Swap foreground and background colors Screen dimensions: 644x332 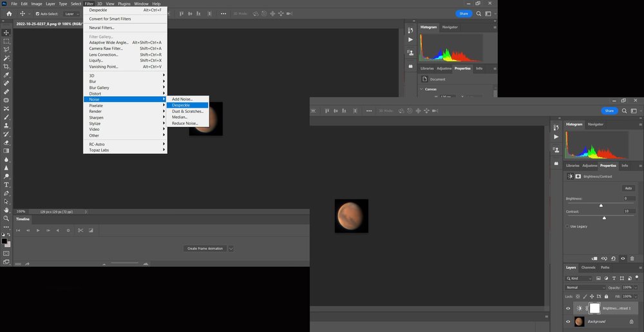(x=8, y=235)
